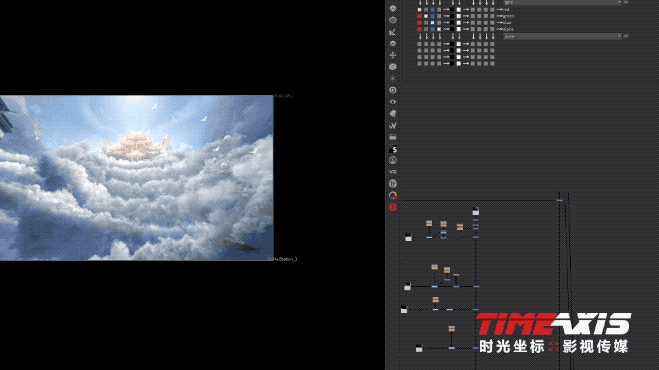659x370 pixels.
Task: Select the bottom Read node in node graph
Action: tap(419, 348)
